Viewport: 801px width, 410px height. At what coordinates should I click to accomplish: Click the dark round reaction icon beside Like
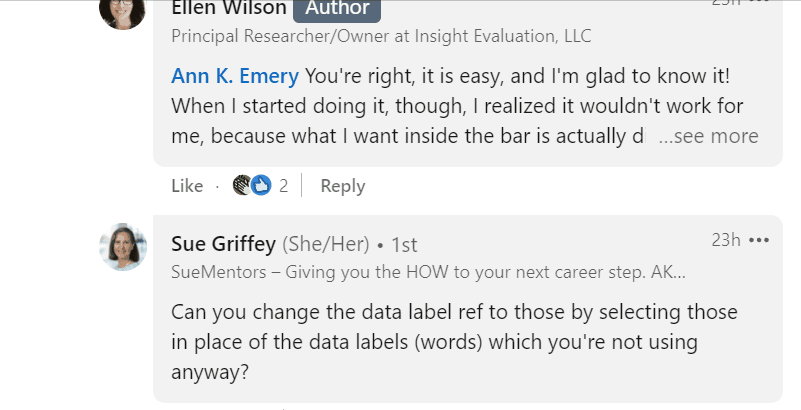(x=243, y=185)
